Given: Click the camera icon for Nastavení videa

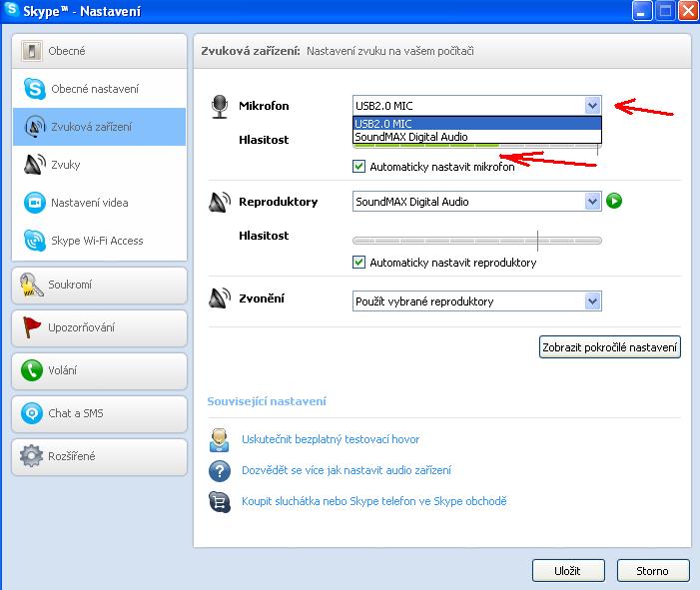Looking at the screenshot, I should coord(34,203).
